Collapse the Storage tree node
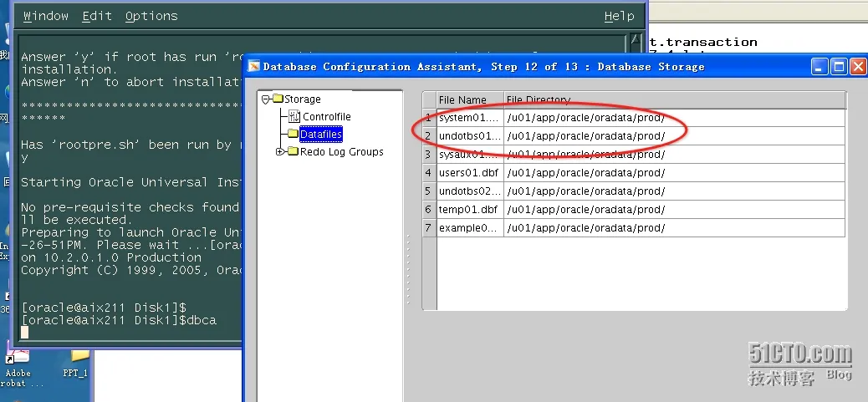 click(x=266, y=99)
